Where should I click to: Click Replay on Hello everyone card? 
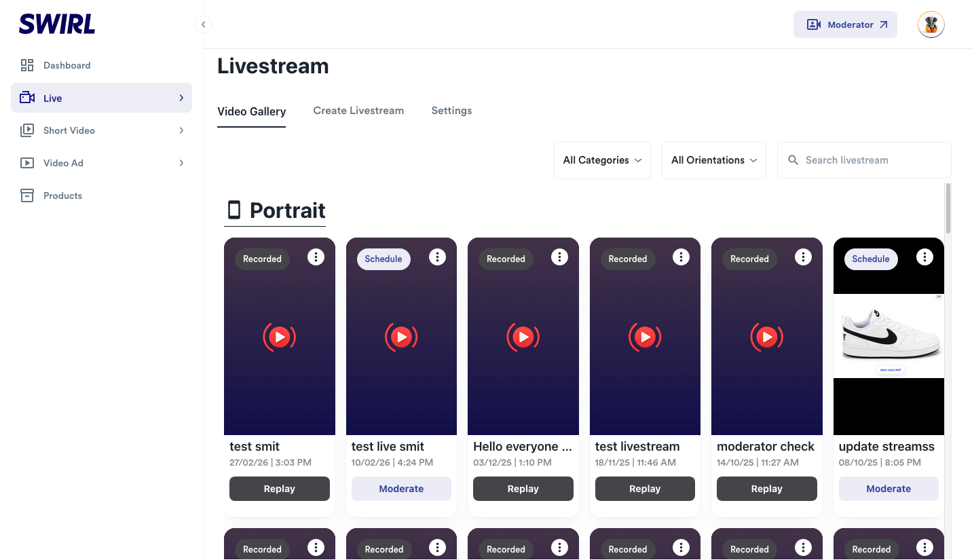523,489
